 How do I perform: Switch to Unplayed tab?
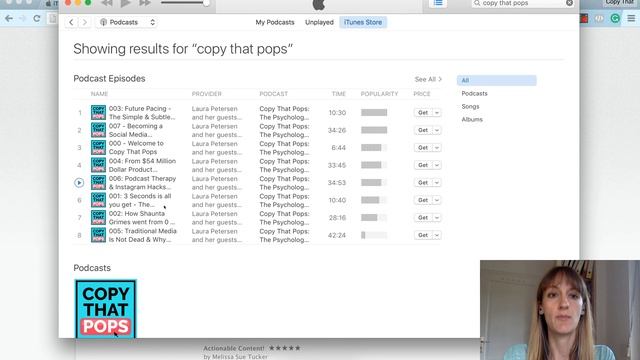tap(319, 22)
